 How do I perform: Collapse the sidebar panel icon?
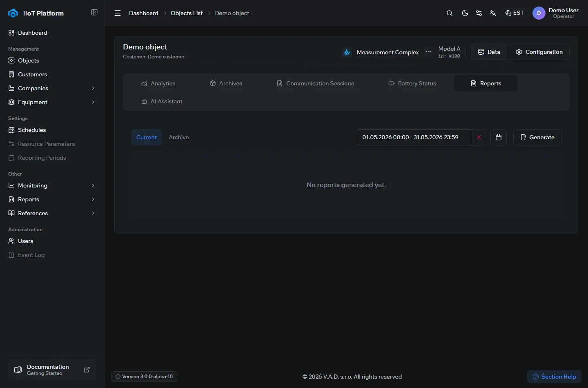(94, 13)
